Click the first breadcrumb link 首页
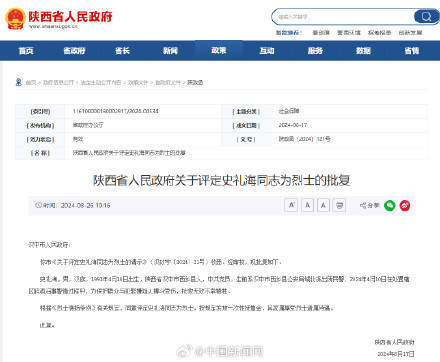The image size is (440, 362). click(x=31, y=82)
